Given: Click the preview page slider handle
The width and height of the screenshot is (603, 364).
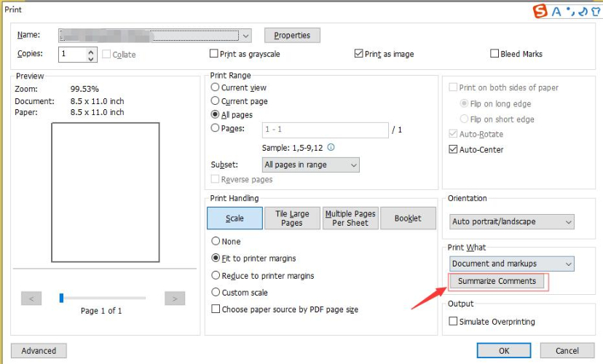Looking at the screenshot, I should (61, 298).
